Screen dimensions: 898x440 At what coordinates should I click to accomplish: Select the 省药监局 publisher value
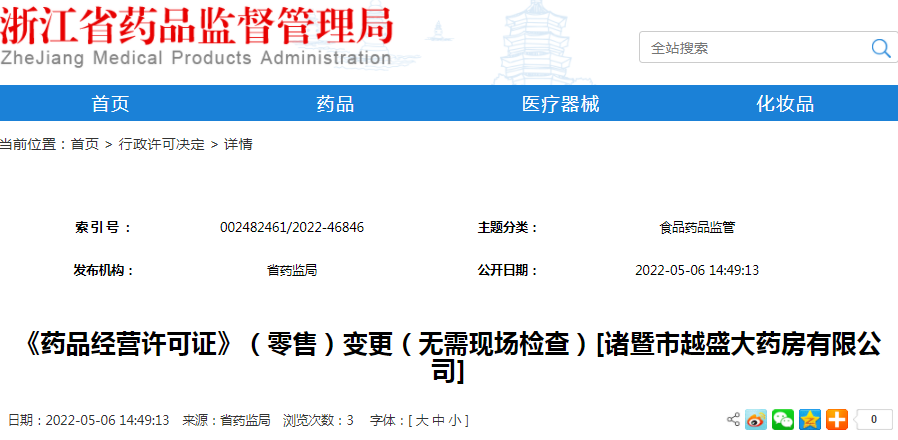pos(292,270)
